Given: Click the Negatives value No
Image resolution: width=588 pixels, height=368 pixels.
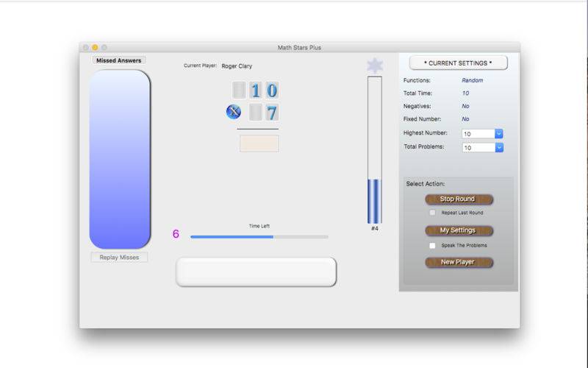Looking at the screenshot, I should point(465,106).
